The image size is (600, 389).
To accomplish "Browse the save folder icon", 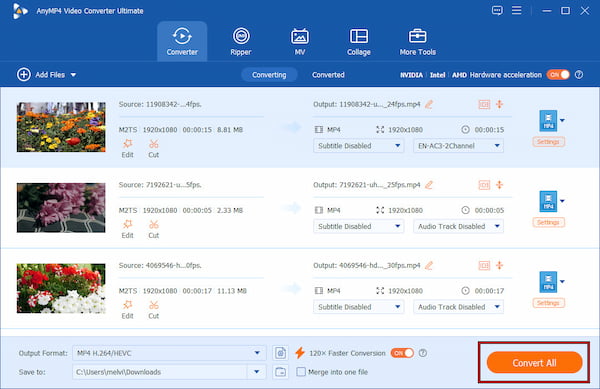I will coord(280,372).
